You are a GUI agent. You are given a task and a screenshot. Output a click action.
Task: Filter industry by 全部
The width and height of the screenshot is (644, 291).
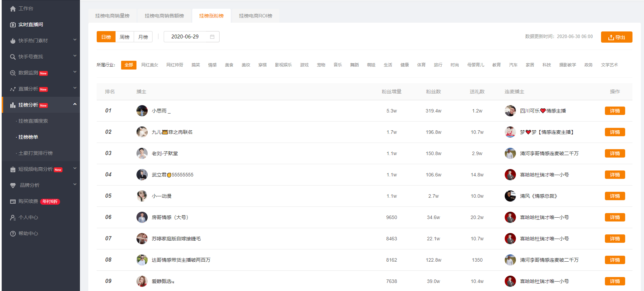point(129,65)
